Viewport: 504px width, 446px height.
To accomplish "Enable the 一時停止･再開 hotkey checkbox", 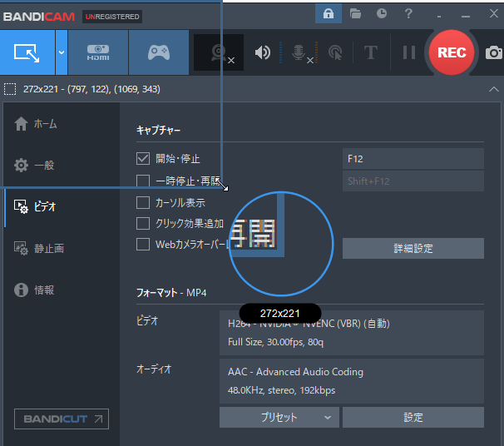I will pyautogui.click(x=143, y=181).
